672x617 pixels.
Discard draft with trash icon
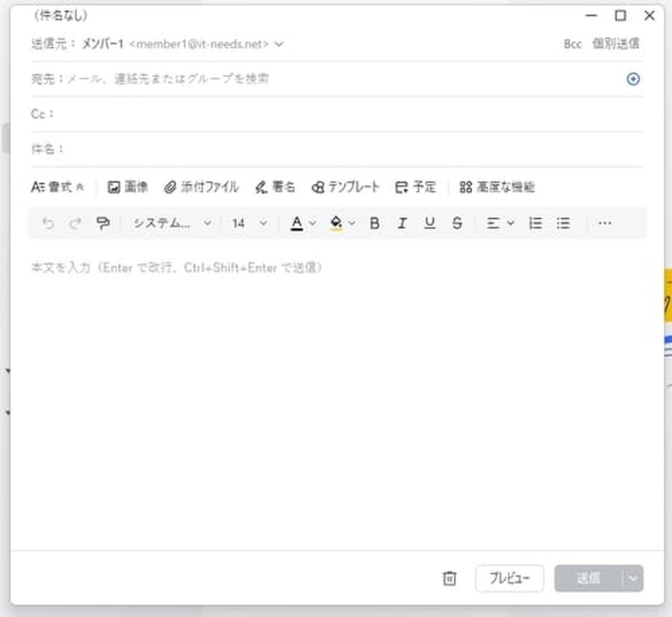[x=449, y=578]
